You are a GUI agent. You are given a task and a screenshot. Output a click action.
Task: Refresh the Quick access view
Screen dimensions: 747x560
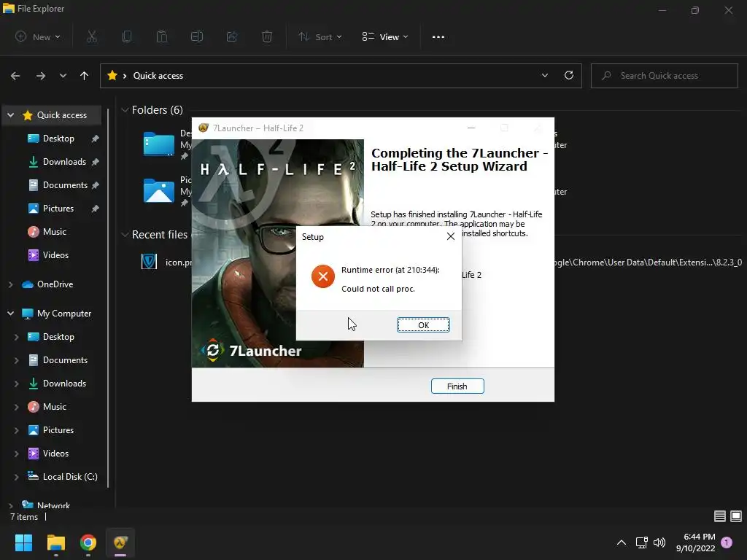click(x=569, y=75)
